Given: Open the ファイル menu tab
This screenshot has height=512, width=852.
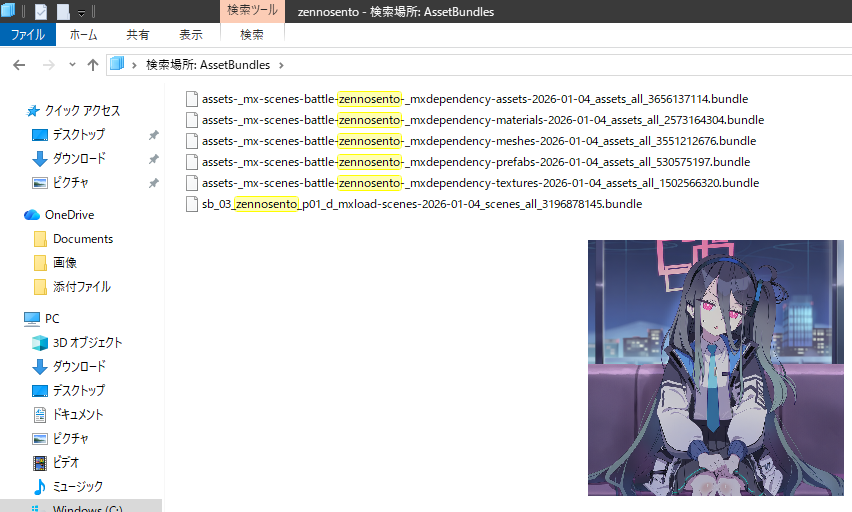Looking at the screenshot, I should point(27,35).
